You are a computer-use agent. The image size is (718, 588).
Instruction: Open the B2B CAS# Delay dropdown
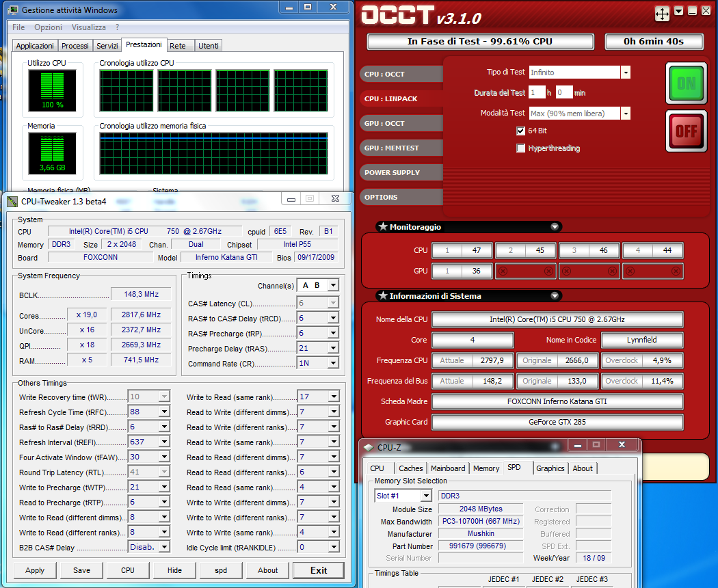164,547
